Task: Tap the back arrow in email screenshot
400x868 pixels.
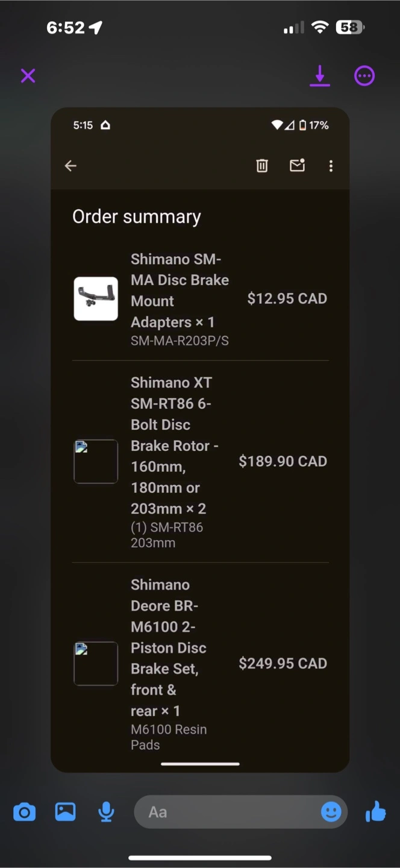Action: click(x=70, y=166)
